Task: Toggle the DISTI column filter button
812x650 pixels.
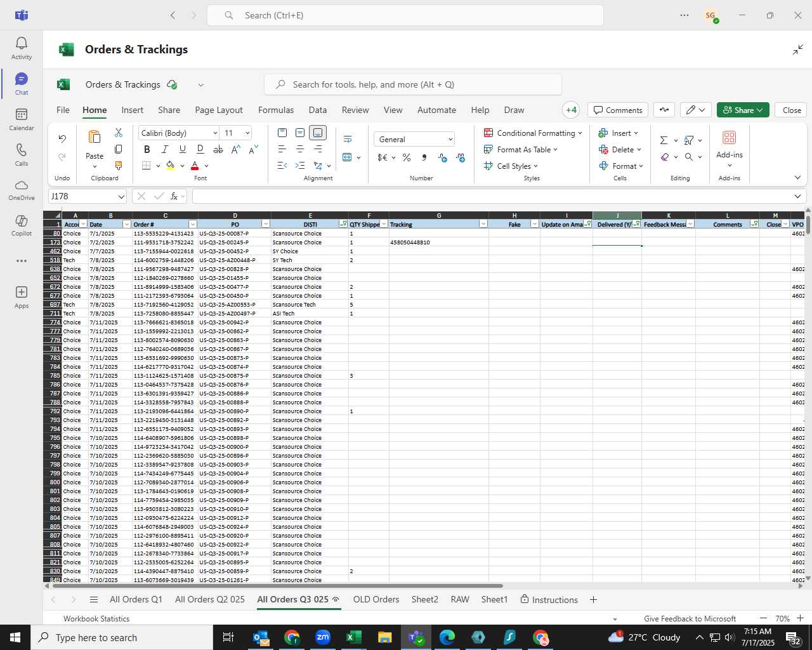Action: click(343, 224)
